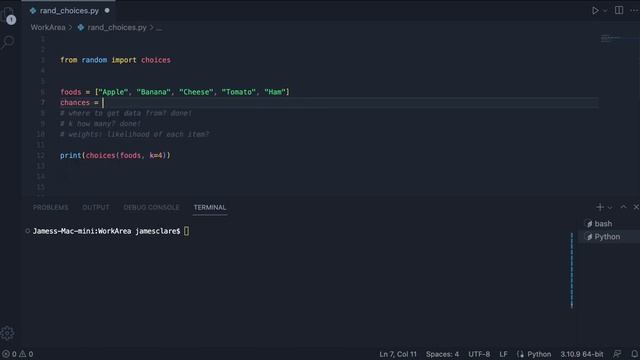Click WorkArea in the breadcrumb
The image size is (640, 360).
(48, 28)
